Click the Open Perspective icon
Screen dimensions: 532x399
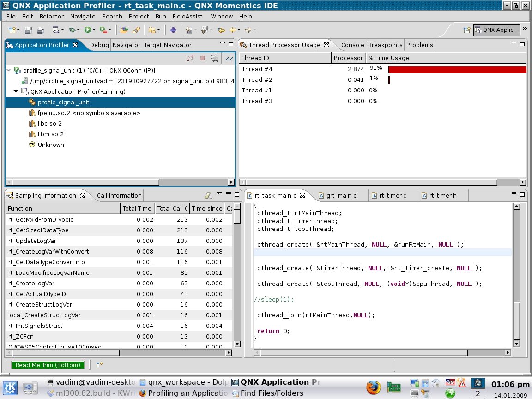(x=467, y=30)
